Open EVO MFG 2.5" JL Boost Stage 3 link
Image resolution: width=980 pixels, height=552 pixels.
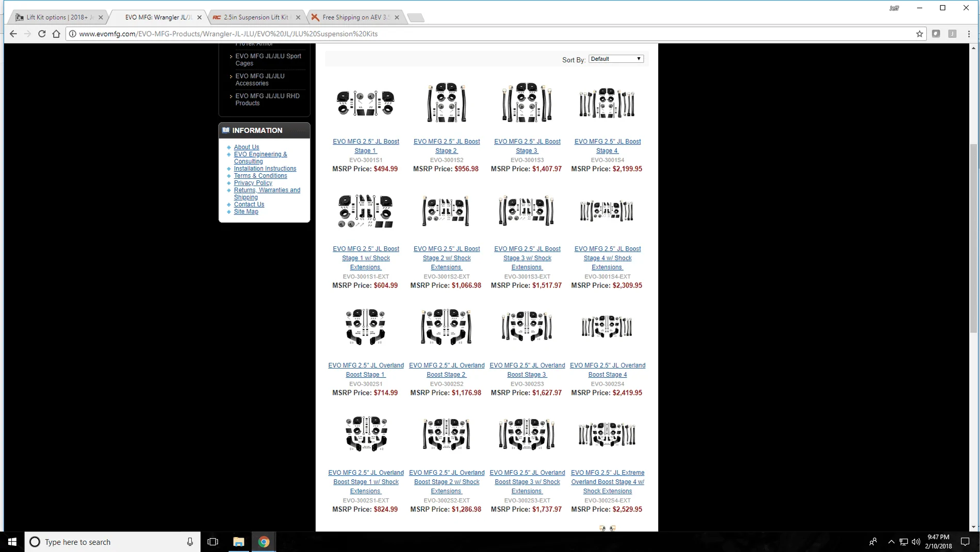527,146
